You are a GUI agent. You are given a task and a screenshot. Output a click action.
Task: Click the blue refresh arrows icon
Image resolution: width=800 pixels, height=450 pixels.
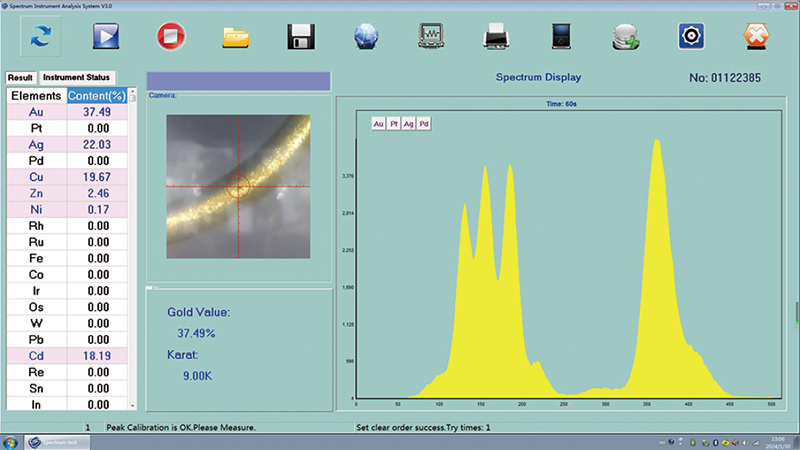coord(42,36)
